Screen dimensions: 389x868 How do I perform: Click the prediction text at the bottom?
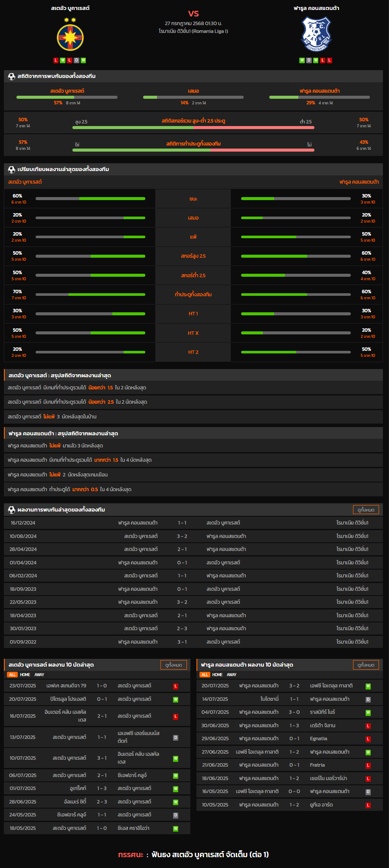pyautogui.click(x=193, y=855)
